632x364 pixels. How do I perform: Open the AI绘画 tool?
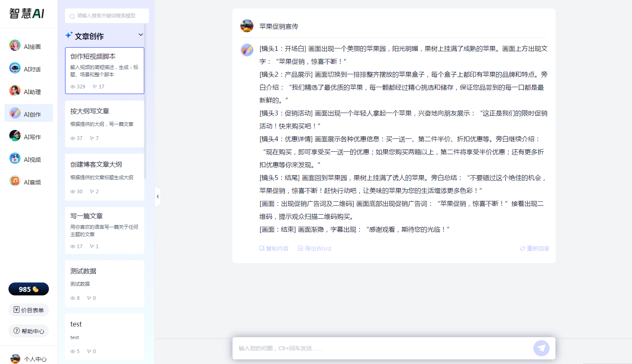tap(28, 46)
